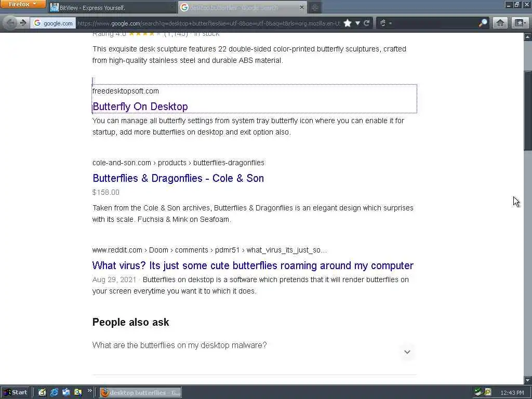Open the bookmarks menu button

click(520, 23)
